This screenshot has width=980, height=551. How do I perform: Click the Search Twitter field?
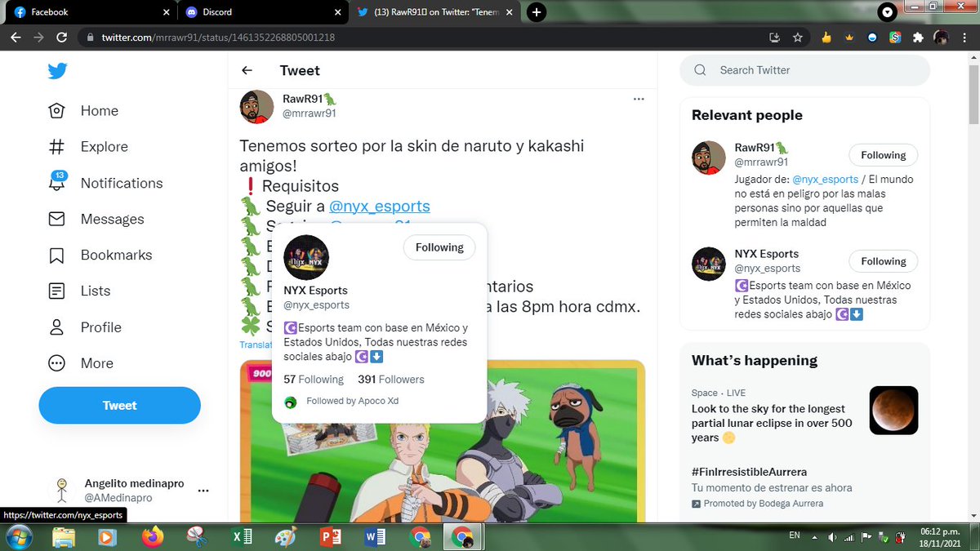pos(804,70)
